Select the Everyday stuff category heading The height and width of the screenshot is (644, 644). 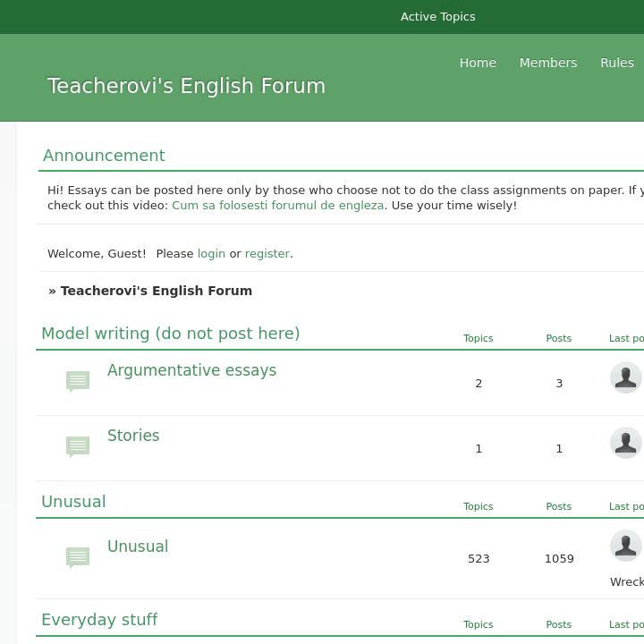click(99, 620)
